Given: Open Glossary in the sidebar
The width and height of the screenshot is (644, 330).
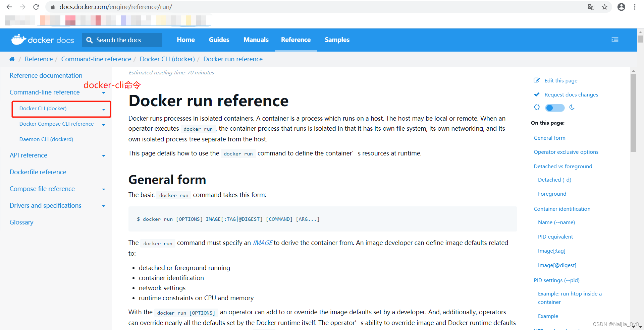Looking at the screenshot, I should pos(21,222).
